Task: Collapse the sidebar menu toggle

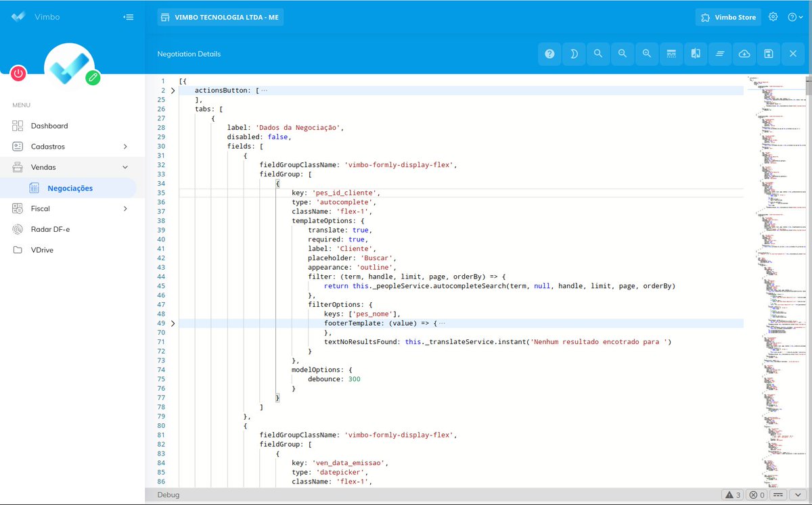Action: pos(129,17)
